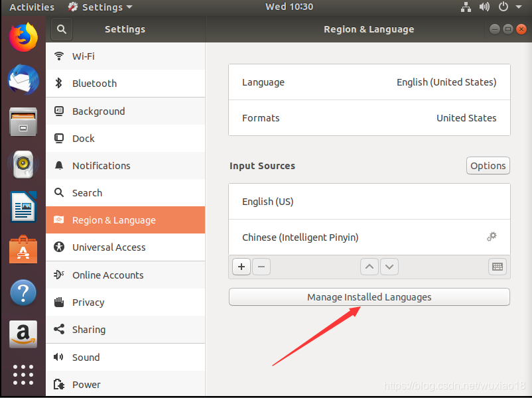This screenshot has height=398, width=532.
Task: Open Sharing settings
Action: point(125,330)
